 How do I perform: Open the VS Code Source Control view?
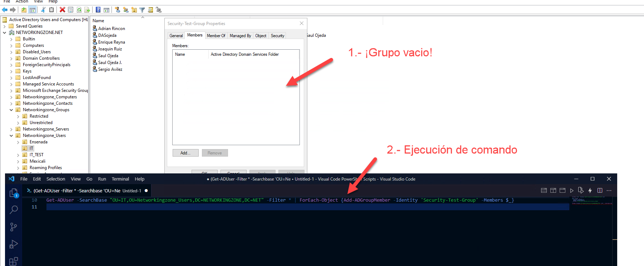(13, 227)
